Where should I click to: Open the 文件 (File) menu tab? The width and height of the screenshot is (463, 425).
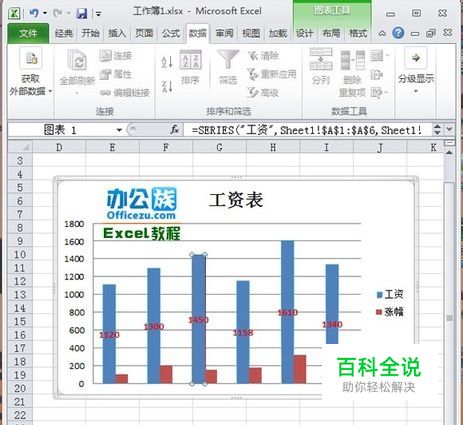point(28,33)
